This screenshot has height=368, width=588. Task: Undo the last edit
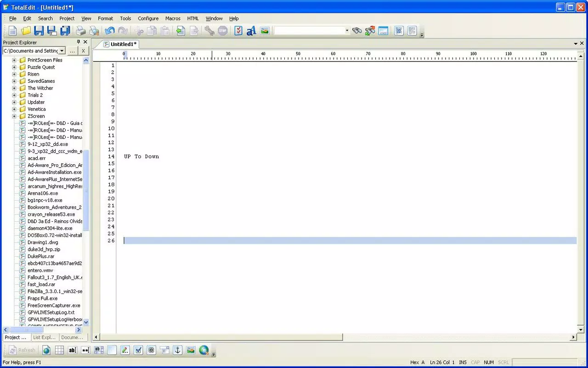[x=110, y=31]
